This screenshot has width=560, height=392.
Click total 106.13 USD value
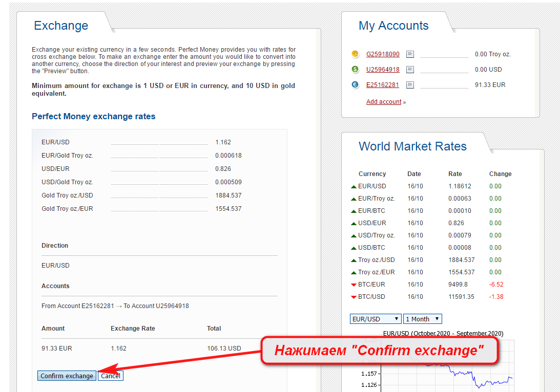coord(224,348)
